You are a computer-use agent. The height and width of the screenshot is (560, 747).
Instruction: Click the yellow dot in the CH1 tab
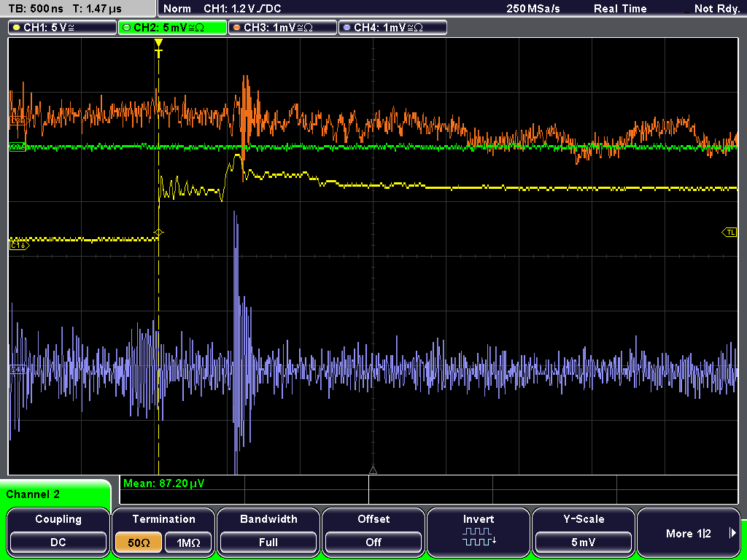pyautogui.click(x=16, y=28)
